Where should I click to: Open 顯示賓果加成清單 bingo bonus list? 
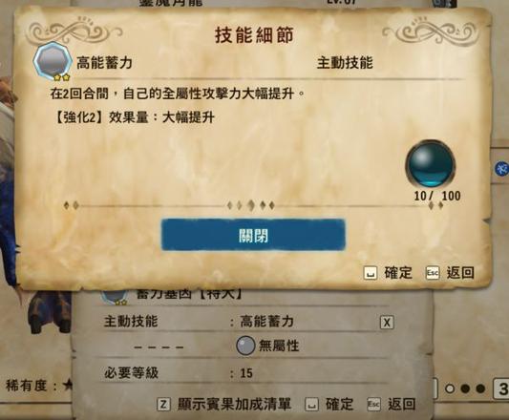[234, 404]
